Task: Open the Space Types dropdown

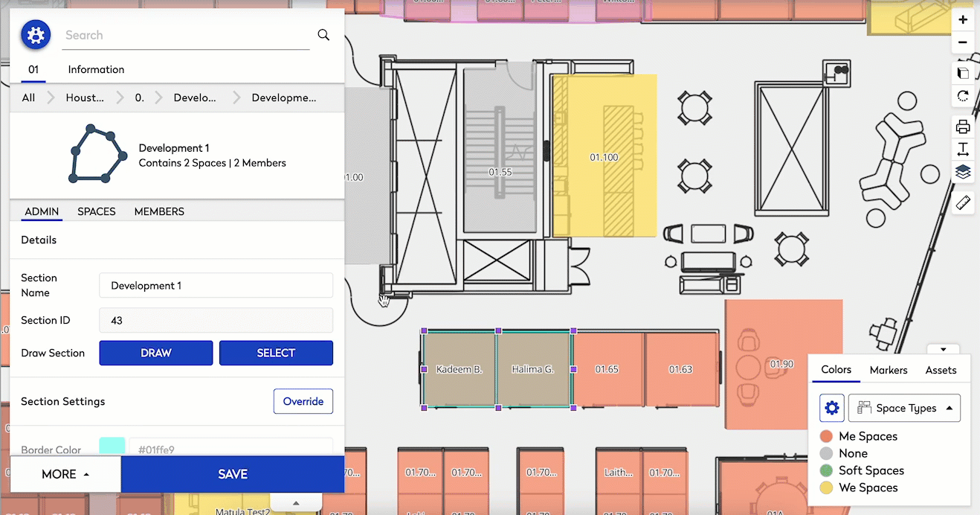Action: (905, 408)
